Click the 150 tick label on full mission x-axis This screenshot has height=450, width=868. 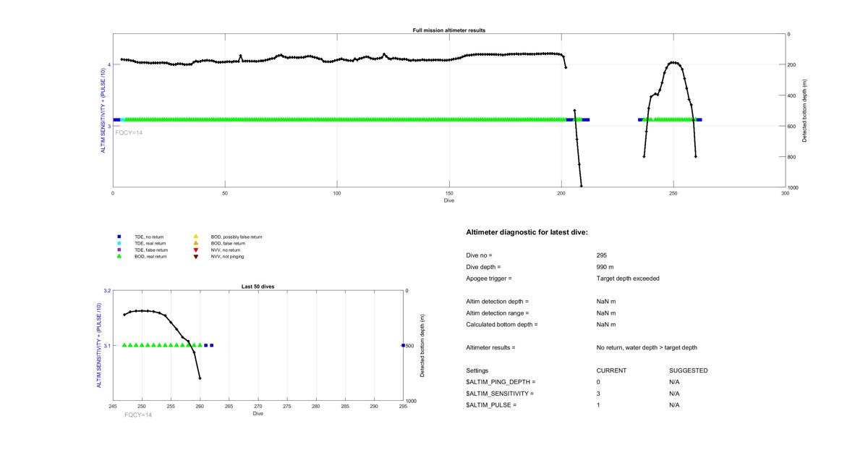coord(449,193)
